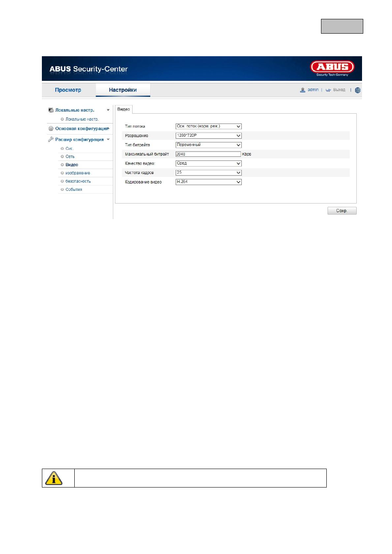
Task: Click the admin user link
Action: [313, 90]
